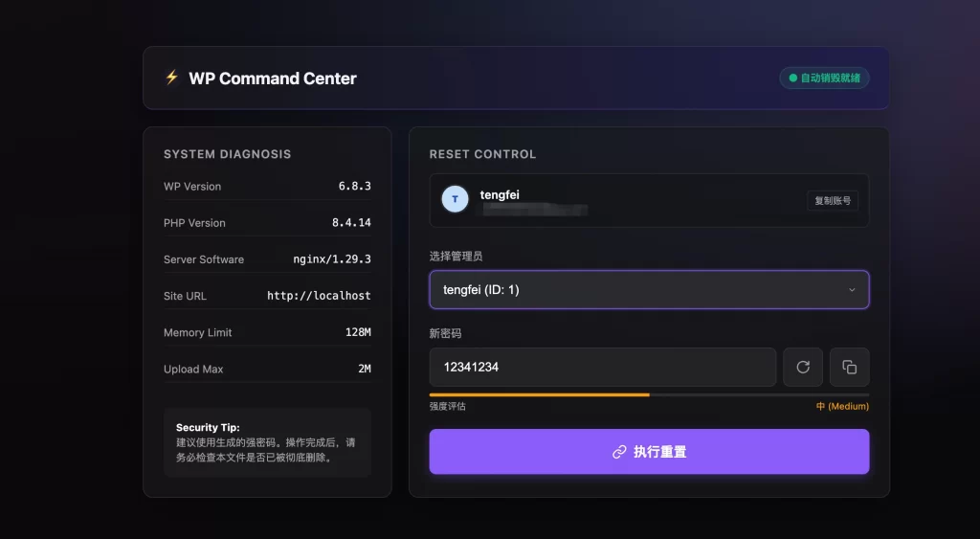The width and height of the screenshot is (980, 539).
Task: Click the "tengfei" username in account card
Action: (x=500, y=194)
